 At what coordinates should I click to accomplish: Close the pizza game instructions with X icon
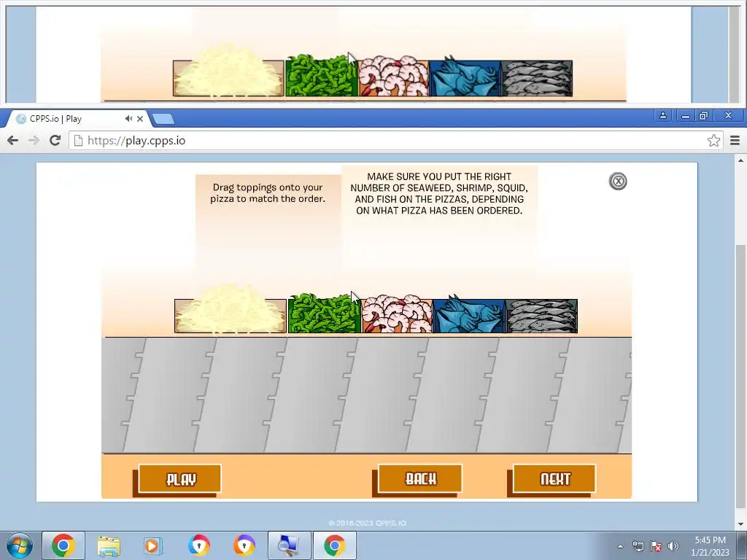[618, 182]
